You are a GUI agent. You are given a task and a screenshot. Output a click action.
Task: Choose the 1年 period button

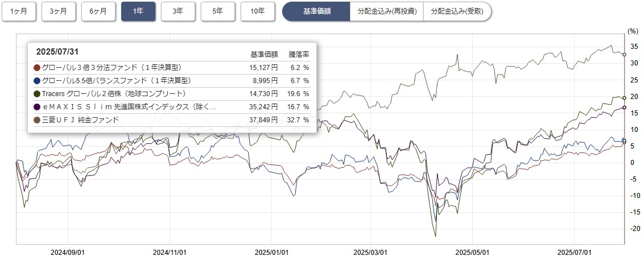[138, 11]
